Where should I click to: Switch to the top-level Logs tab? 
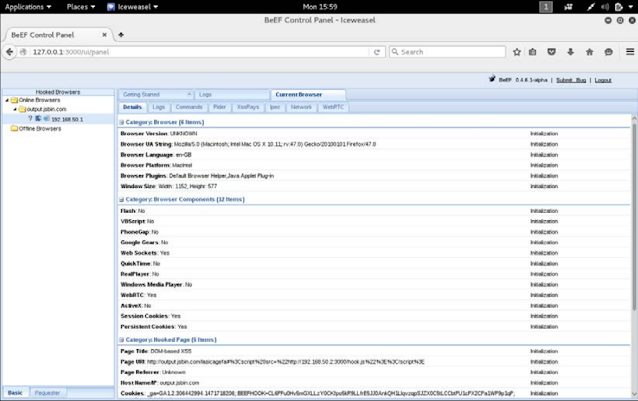tap(232, 94)
